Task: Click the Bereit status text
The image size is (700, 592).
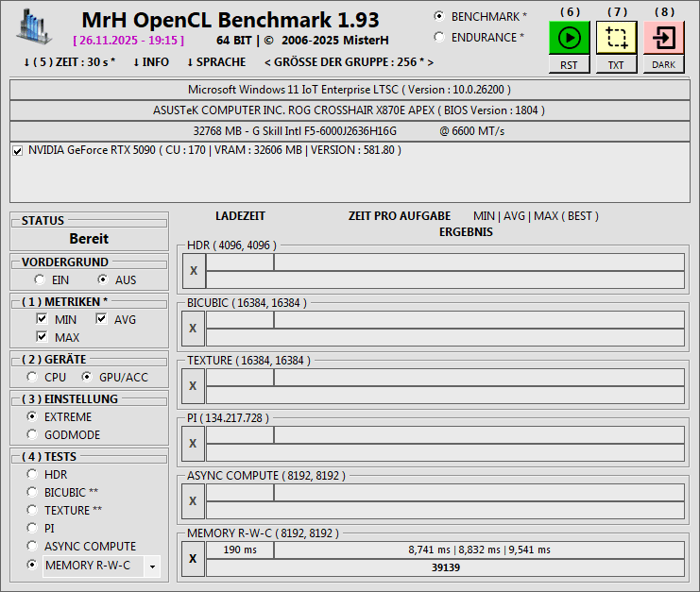Action: tap(89, 239)
